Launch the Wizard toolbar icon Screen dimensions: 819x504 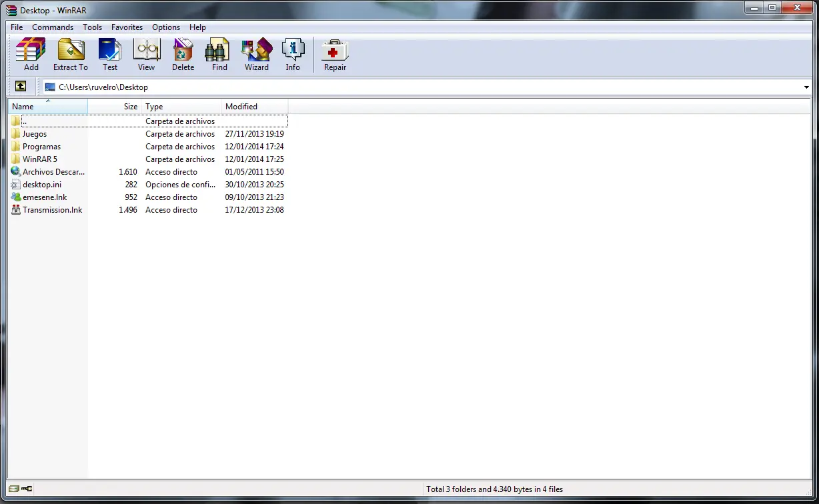tap(257, 50)
